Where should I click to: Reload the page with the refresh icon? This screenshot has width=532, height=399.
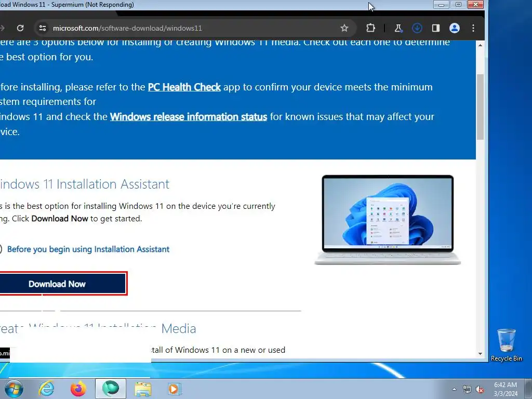[x=20, y=28]
